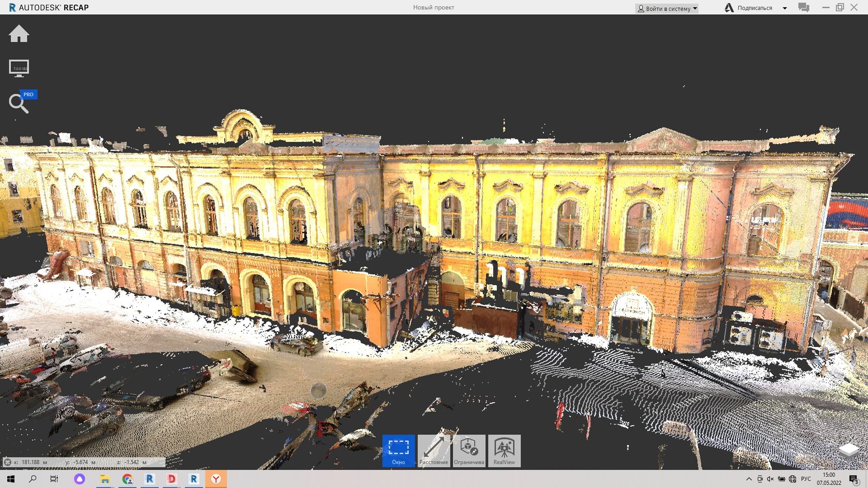
Task: Launch the purple Alice assistant icon
Action: click(x=79, y=479)
